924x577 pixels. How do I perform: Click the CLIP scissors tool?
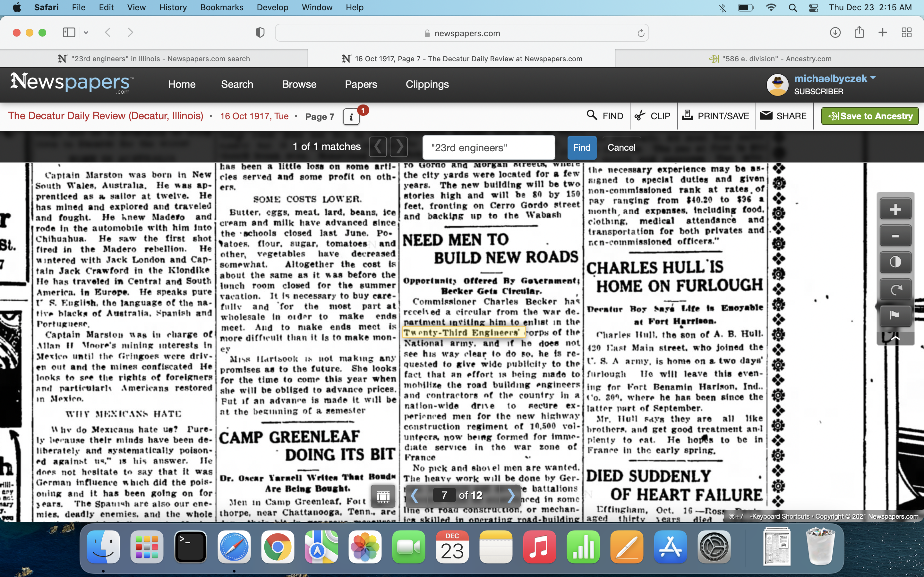point(653,116)
